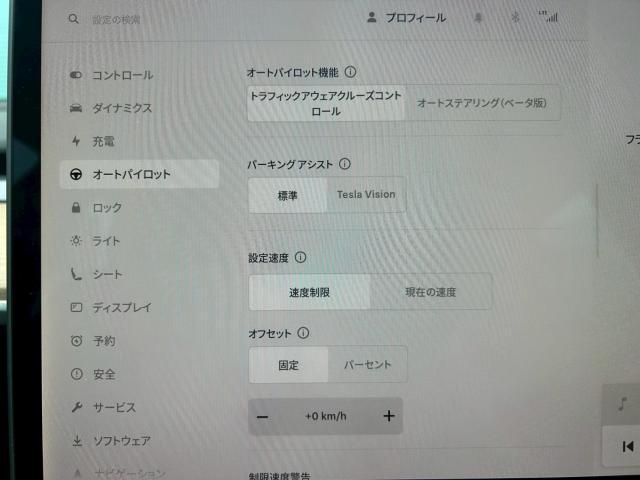The image size is (640, 480).
Task: Select オートステアリング(ベータ版) option
Action: click(x=482, y=103)
